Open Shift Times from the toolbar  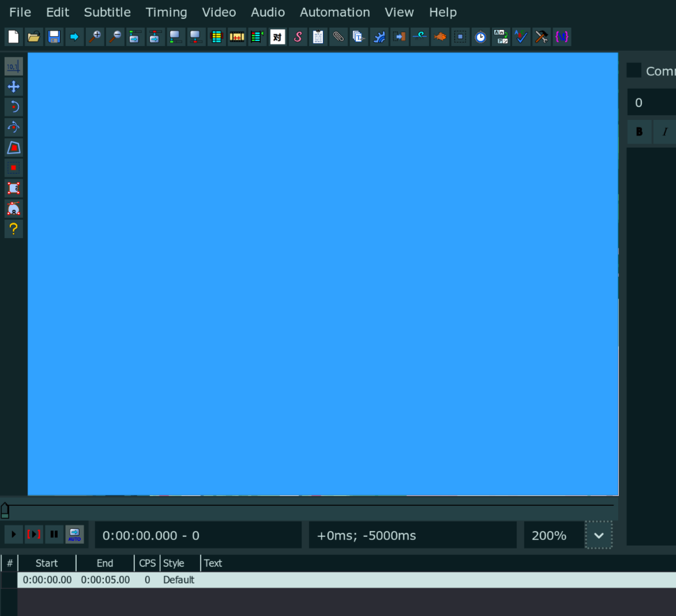(399, 37)
